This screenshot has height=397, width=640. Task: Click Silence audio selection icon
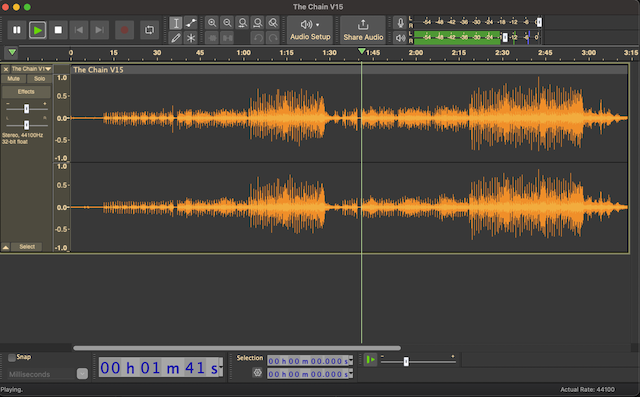coord(227,38)
